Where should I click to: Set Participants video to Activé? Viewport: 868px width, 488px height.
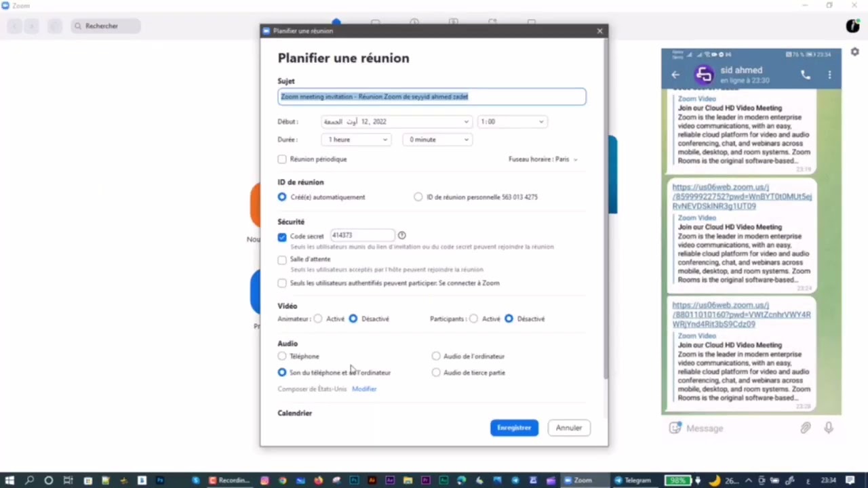click(x=473, y=319)
